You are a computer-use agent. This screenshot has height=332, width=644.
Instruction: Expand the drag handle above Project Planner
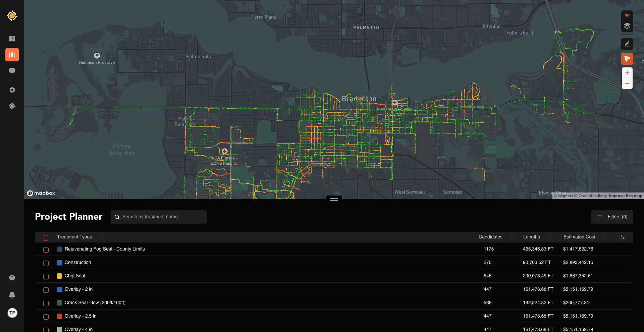click(334, 199)
